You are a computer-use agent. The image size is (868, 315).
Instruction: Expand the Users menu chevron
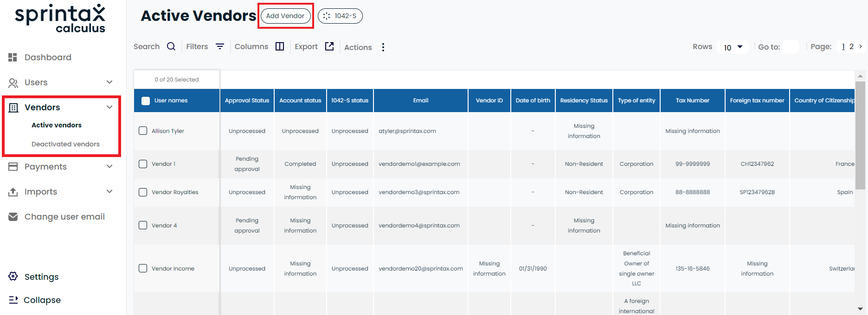pos(109,82)
